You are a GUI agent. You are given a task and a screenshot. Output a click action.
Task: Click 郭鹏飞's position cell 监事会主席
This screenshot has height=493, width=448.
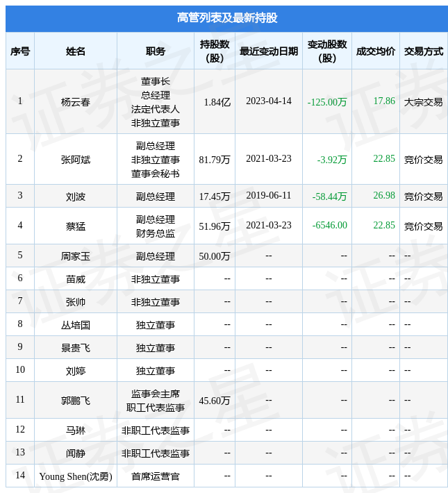point(156,400)
